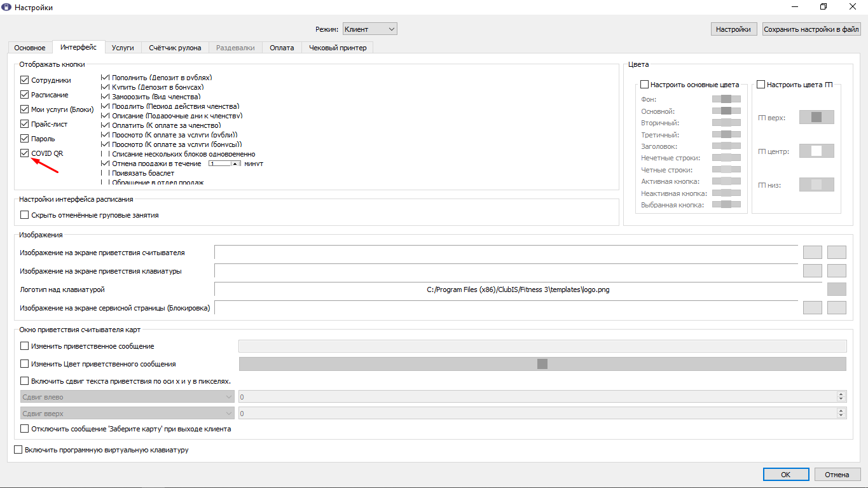This screenshot has height=488, width=868.
Task: Click the Основной color swatch
Action: [726, 111]
